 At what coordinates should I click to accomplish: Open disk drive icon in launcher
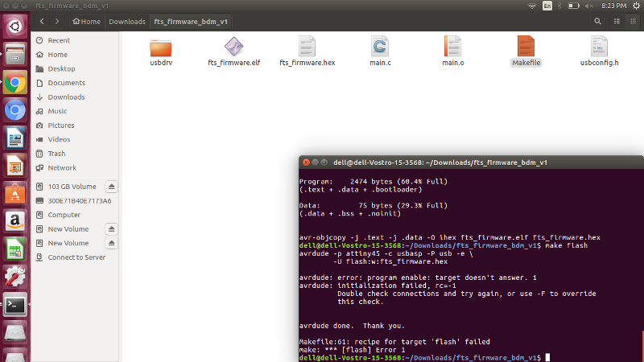click(15, 333)
